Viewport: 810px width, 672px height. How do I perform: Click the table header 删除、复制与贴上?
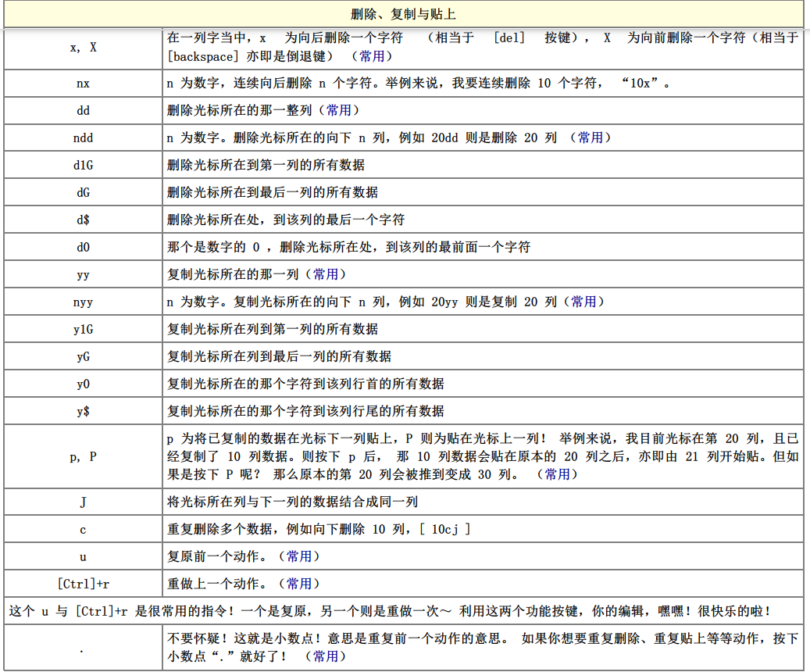pos(405,14)
